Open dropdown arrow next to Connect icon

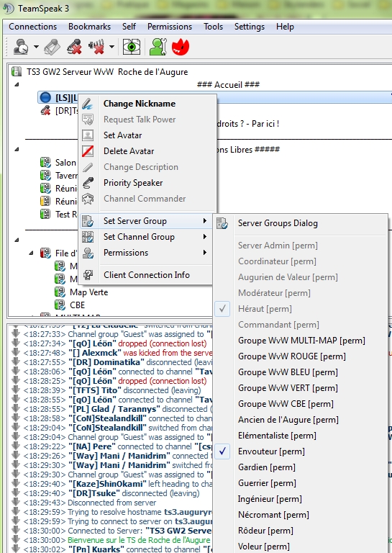coord(36,47)
